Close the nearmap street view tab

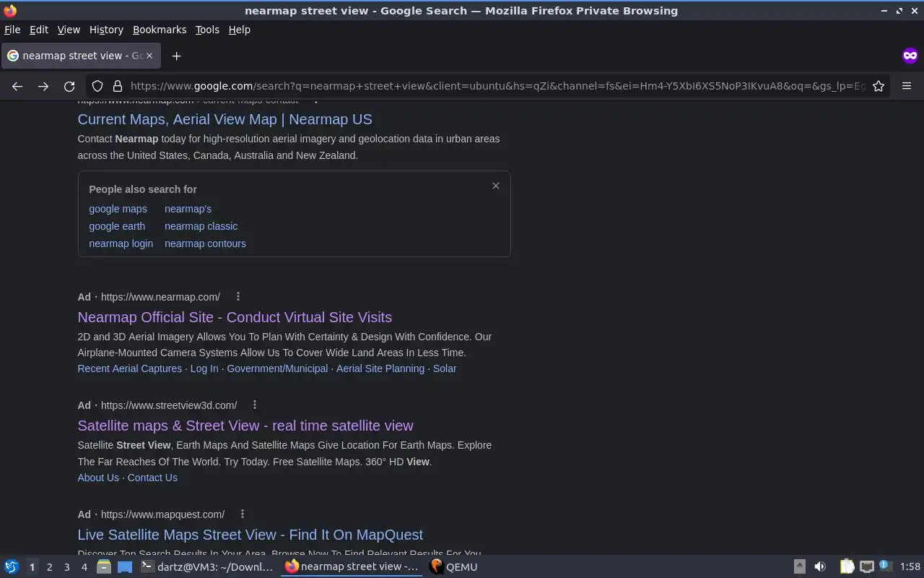click(149, 56)
